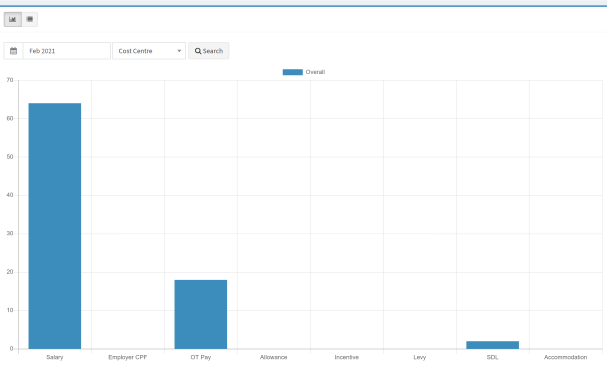607x369 pixels.
Task: Click the 40 y-axis value
Action: coord(10,195)
